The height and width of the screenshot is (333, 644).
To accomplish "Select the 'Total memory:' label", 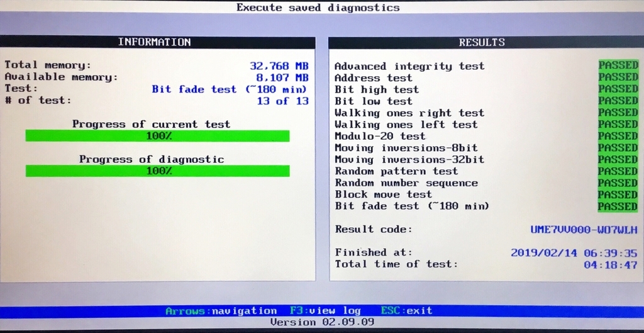I will pyautogui.click(x=48, y=65).
